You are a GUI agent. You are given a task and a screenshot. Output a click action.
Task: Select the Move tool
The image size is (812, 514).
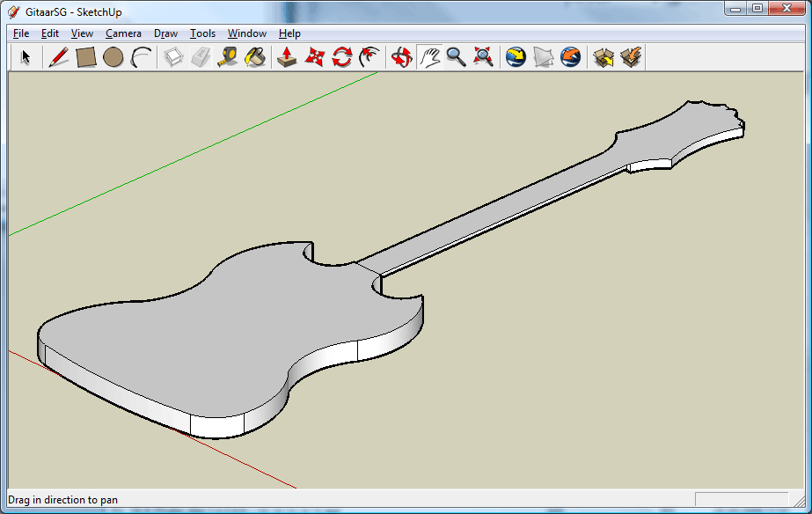(x=314, y=57)
